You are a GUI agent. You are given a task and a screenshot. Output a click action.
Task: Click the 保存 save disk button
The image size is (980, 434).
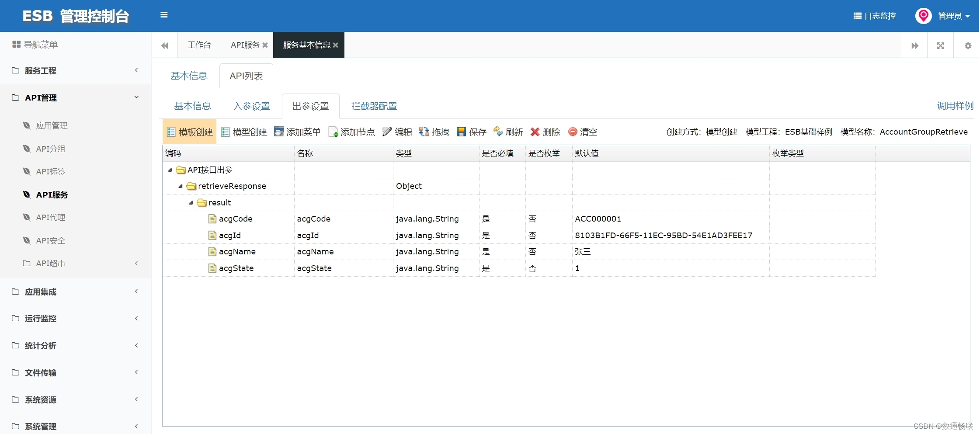click(471, 132)
